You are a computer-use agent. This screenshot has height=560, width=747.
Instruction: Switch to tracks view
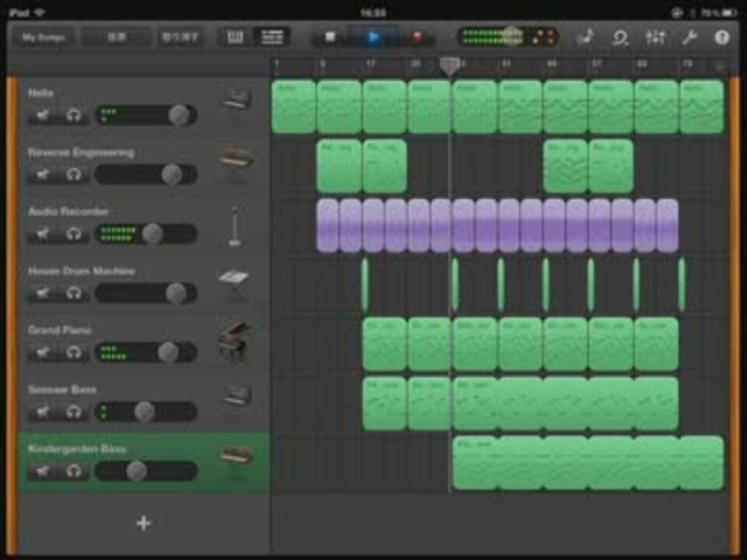272,37
